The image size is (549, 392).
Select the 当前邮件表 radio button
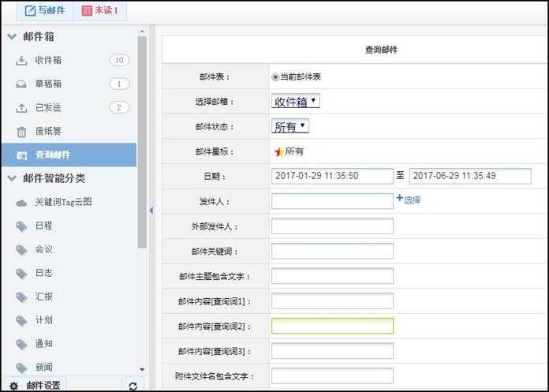275,77
